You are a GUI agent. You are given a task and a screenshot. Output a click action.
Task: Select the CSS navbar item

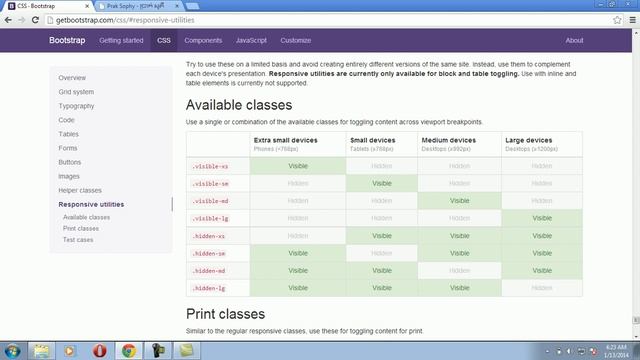coord(164,40)
